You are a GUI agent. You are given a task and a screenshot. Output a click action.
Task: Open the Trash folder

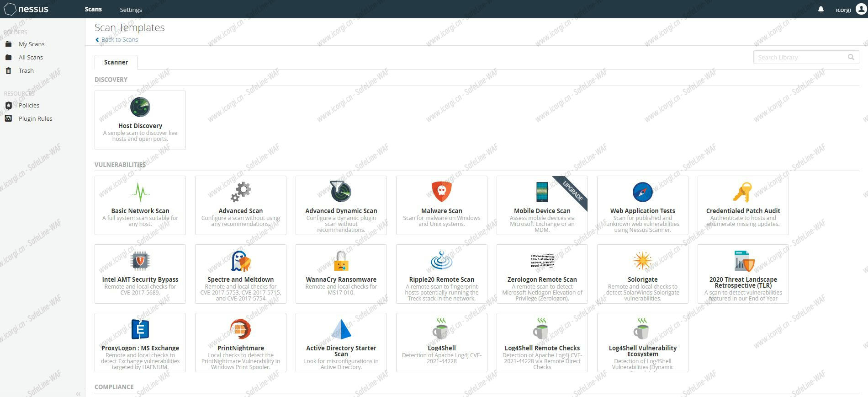click(26, 70)
